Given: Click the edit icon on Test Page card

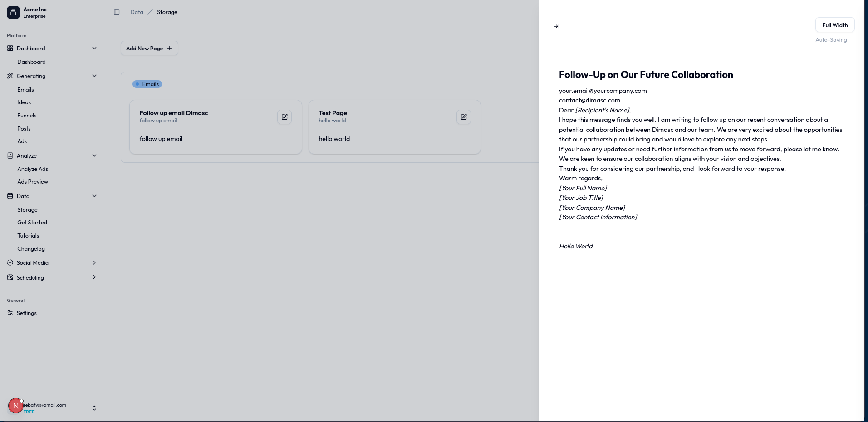Looking at the screenshot, I should coord(464,117).
